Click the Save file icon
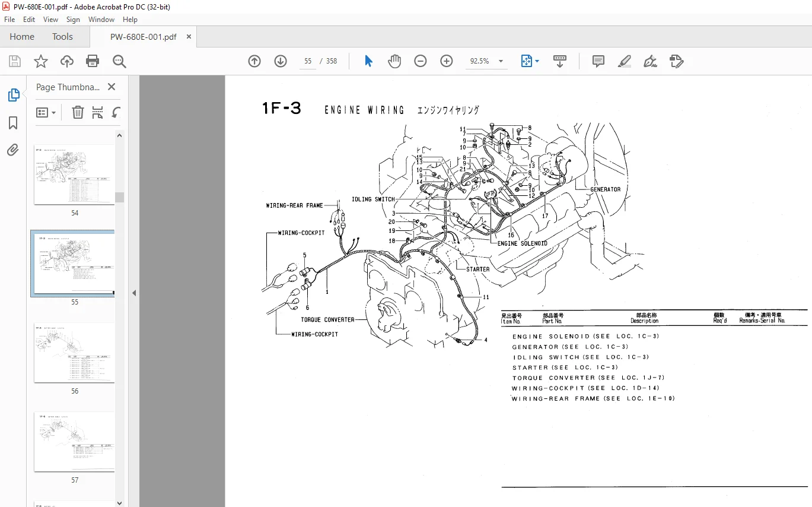Image resolution: width=812 pixels, height=507 pixels. point(15,61)
